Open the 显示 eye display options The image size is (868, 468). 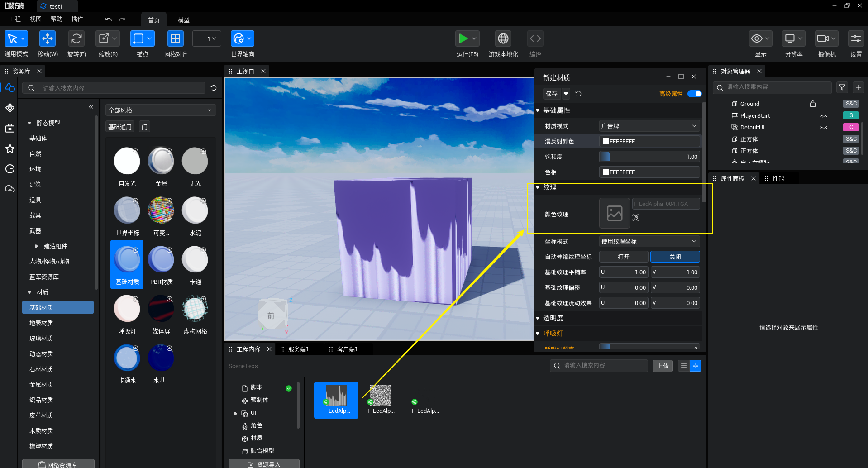[x=760, y=38]
